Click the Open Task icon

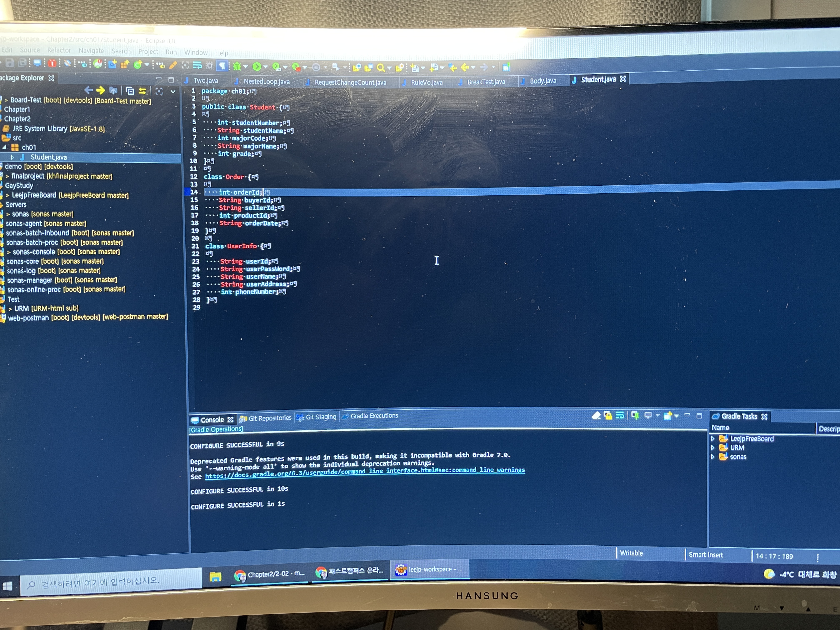coord(369,67)
